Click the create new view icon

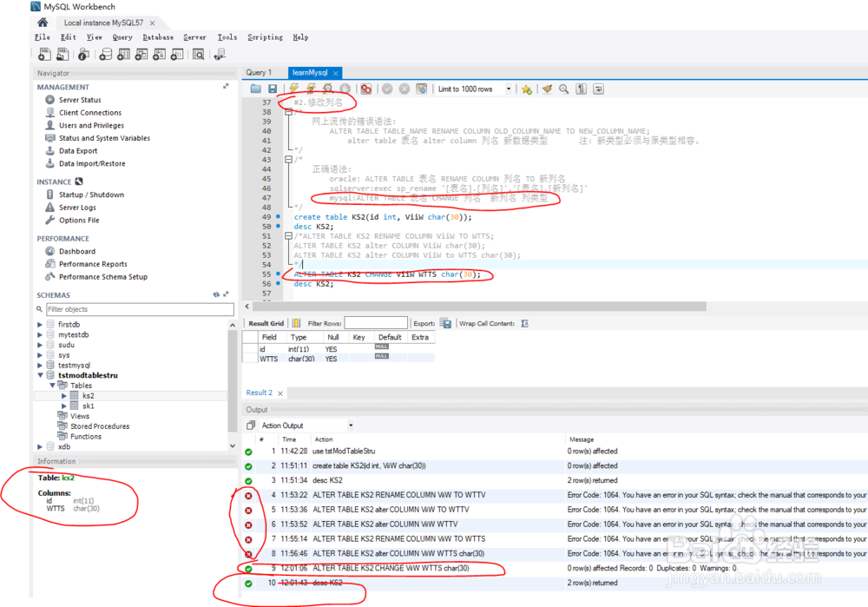pos(141,55)
